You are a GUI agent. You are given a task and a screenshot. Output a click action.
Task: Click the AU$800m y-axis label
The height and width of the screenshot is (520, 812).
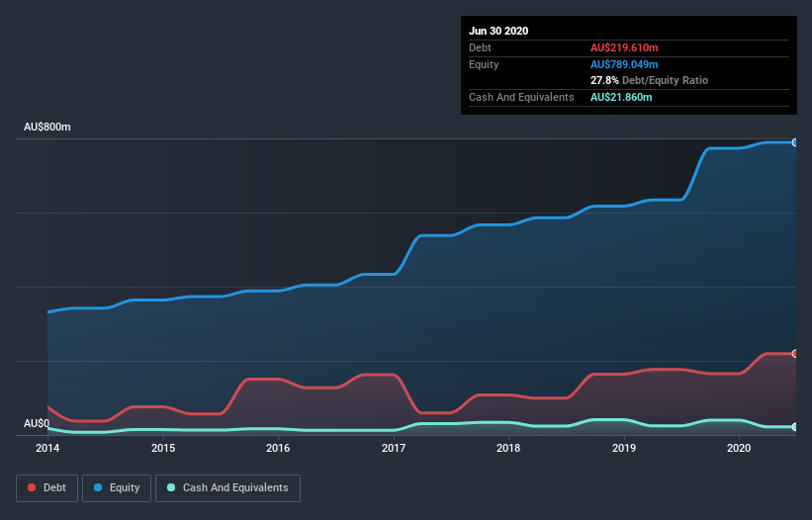pos(47,127)
